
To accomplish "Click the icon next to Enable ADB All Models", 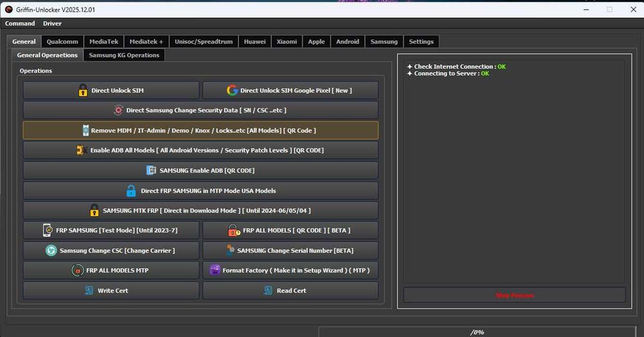I will point(81,150).
